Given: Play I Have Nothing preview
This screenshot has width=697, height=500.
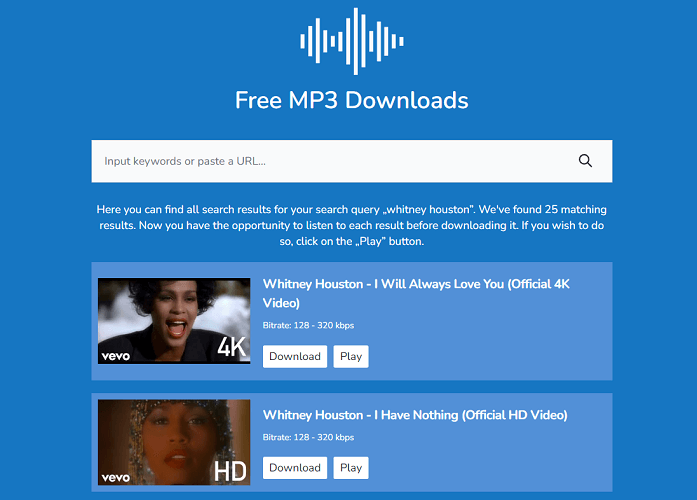Looking at the screenshot, I should pyautogui.click(x=351, y=468).
